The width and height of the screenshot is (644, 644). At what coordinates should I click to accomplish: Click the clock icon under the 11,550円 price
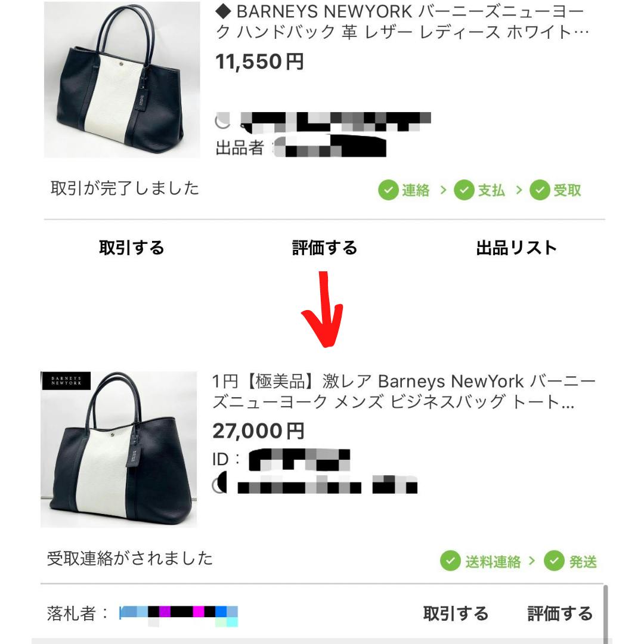(x=222, y=120)
